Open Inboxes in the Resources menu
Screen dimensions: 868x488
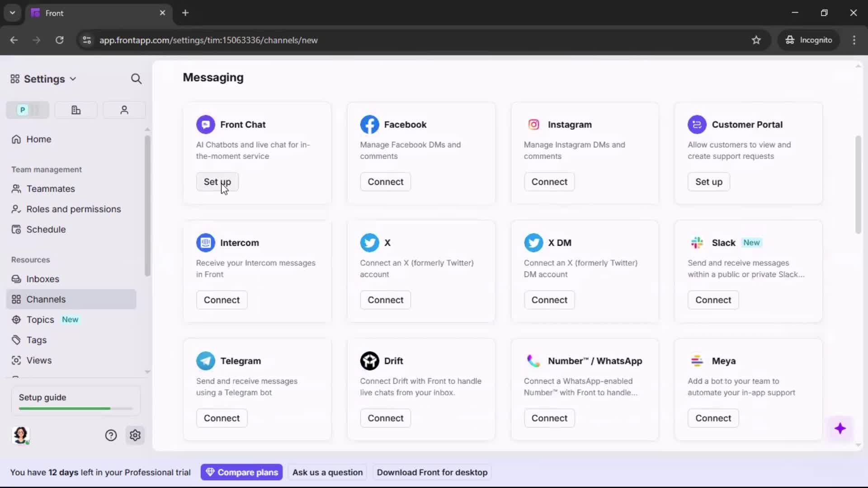click(x=42, y=279)
